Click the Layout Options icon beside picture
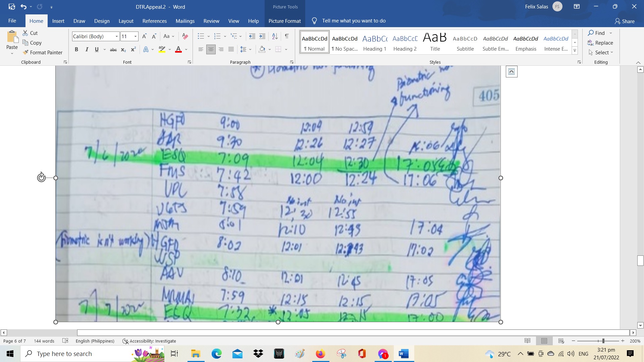This screenshot has width=644, height=362. pyautogui.click(x=512, y=71)
